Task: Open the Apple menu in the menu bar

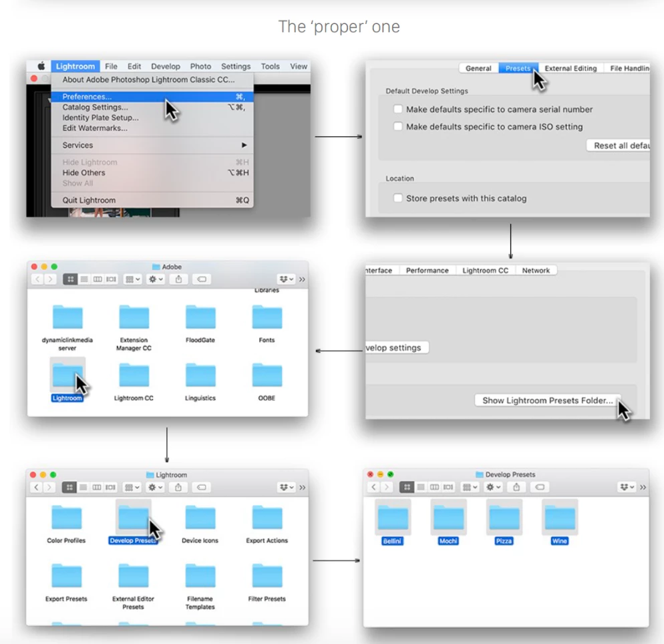Action: [x=41, y=66]
